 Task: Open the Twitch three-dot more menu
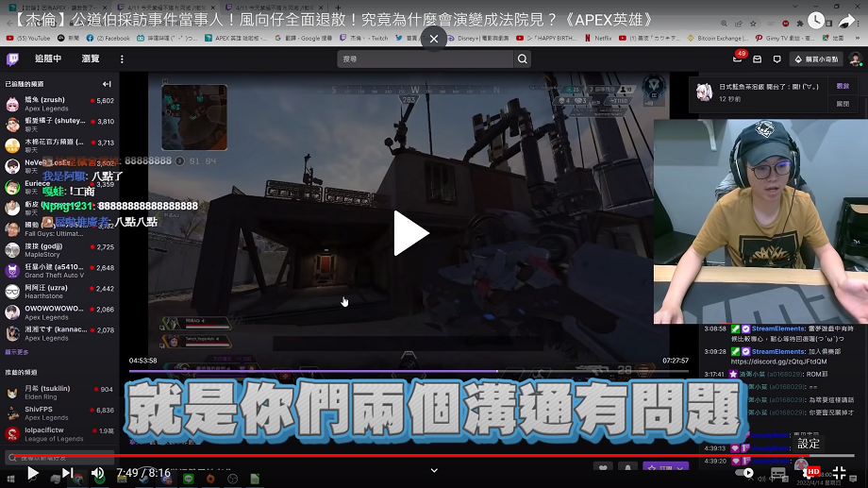(x=122, y=59)
